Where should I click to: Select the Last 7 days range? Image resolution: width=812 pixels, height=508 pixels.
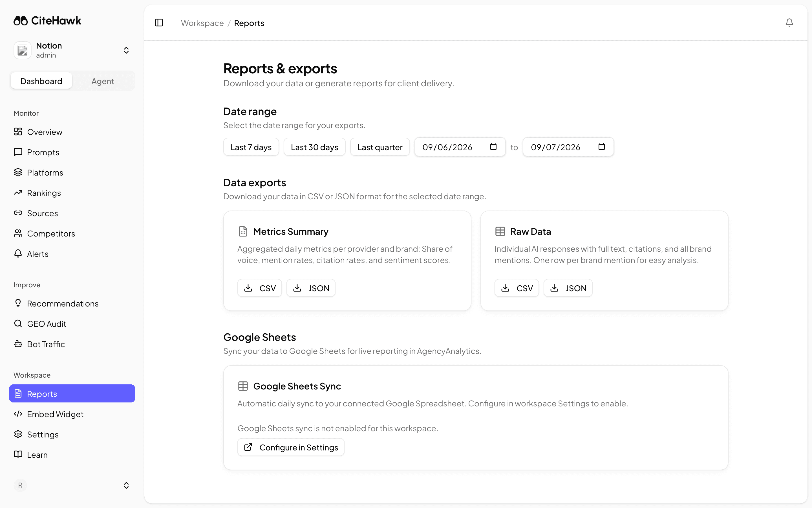tap(251, 147)
